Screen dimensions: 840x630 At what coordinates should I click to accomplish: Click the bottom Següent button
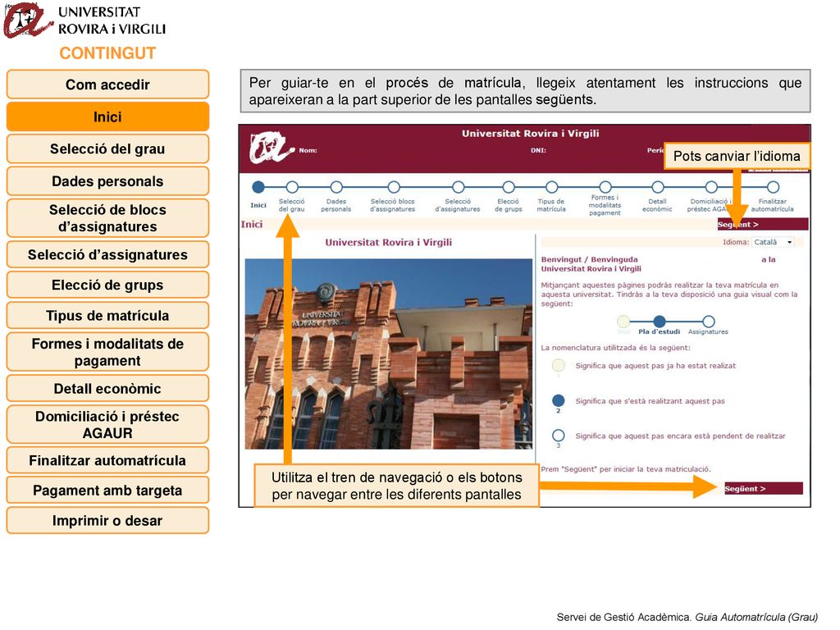764,489
